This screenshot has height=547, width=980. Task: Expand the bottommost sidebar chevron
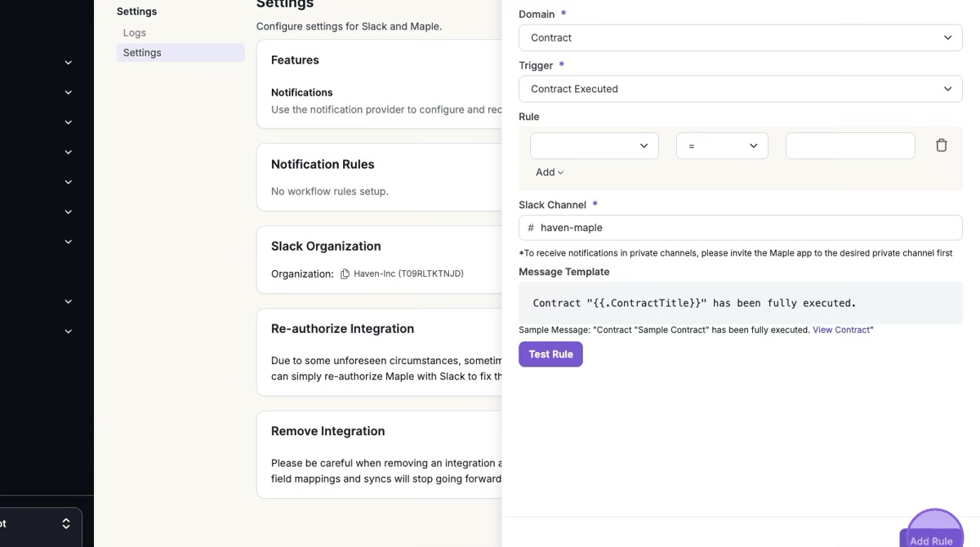tap(69, 331)
